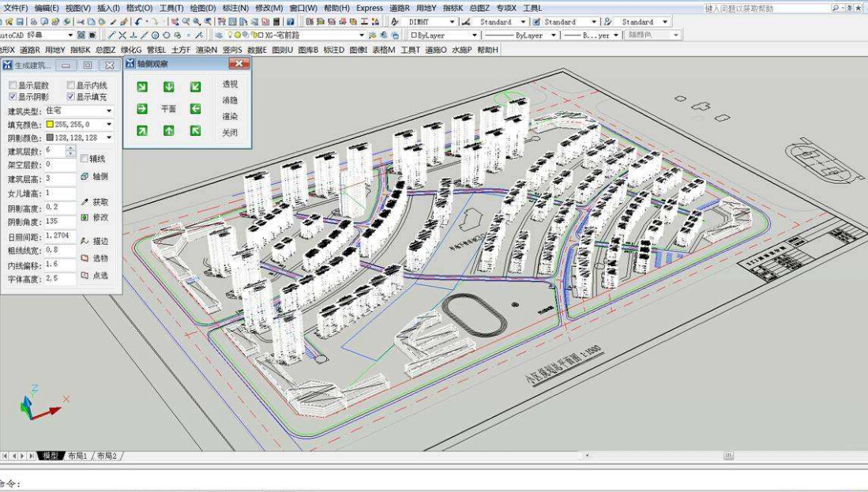Check the 辅线 auxiliary line checkbox
868x492 pixels.
[85, 159]
